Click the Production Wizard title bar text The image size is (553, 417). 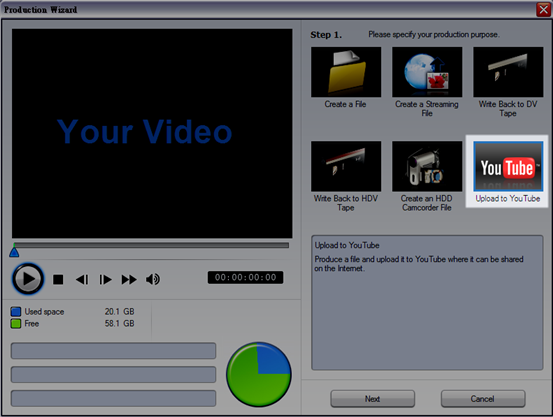(x=41, y=10)
